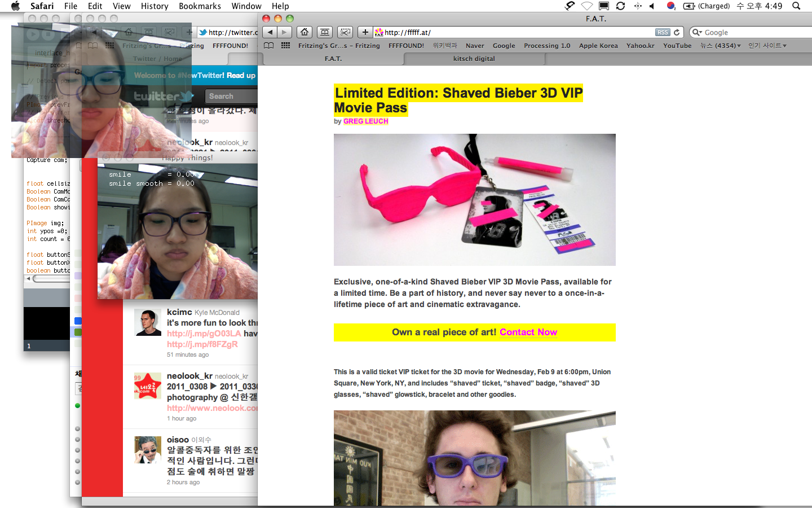Image resolution: width=812 pixels, height=508 pixels.
Task: Expand the 뉴스 (4354) bookmarks folder
Action: pyautogui.click(x=720, y=46)
